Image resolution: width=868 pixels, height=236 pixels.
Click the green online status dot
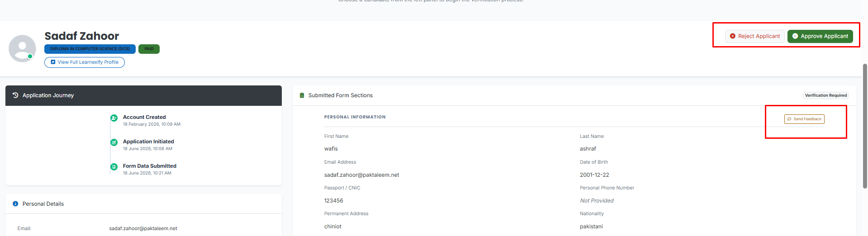coord(30,57)
